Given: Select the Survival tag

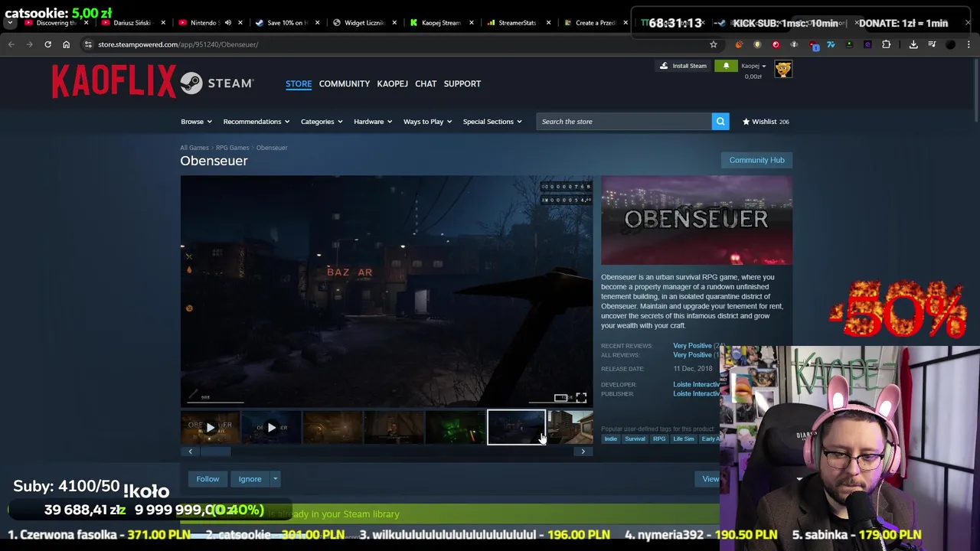Looking at the screenshot, I should pyautogui.click(x=635, y=439).
